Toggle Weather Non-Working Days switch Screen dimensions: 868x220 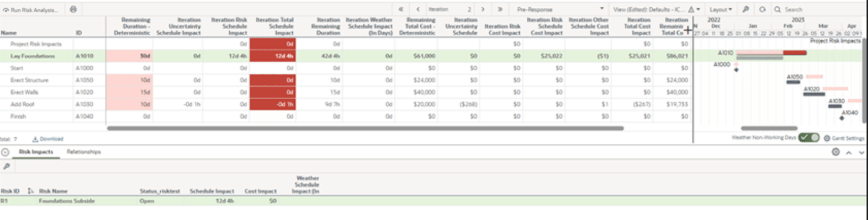[x=809, y=138]
